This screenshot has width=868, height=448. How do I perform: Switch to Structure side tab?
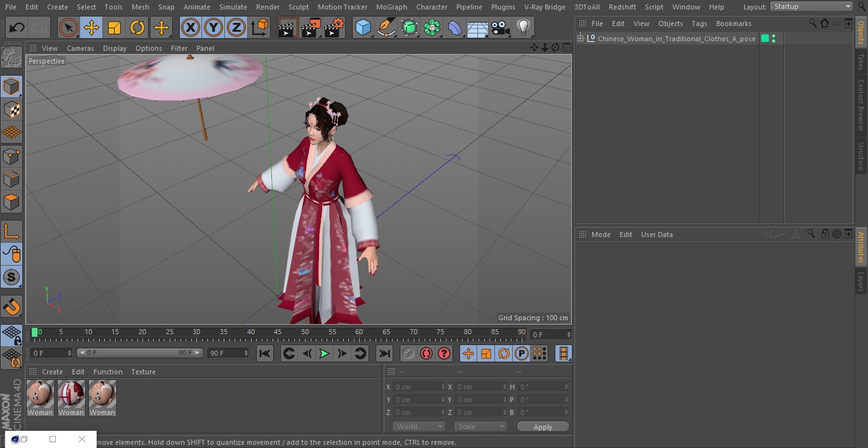coord(861,156)
